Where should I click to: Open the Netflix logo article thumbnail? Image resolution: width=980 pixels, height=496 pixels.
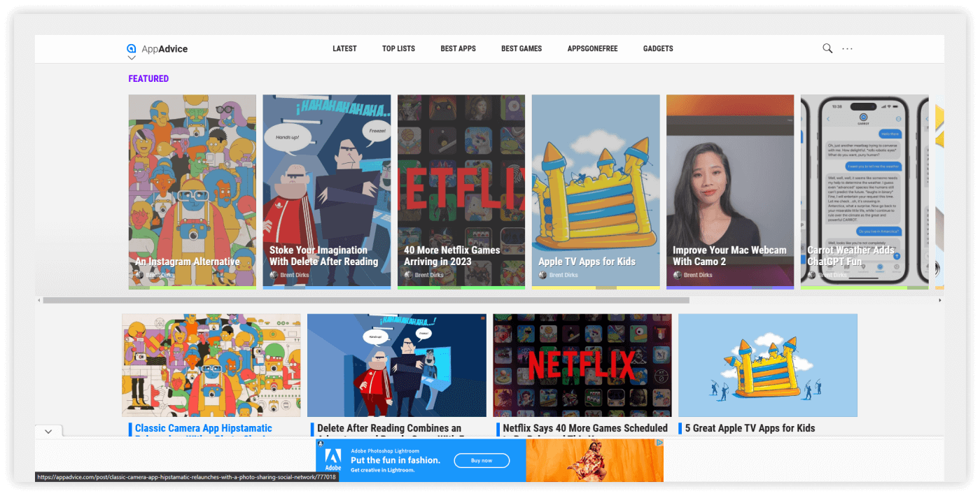582,365
